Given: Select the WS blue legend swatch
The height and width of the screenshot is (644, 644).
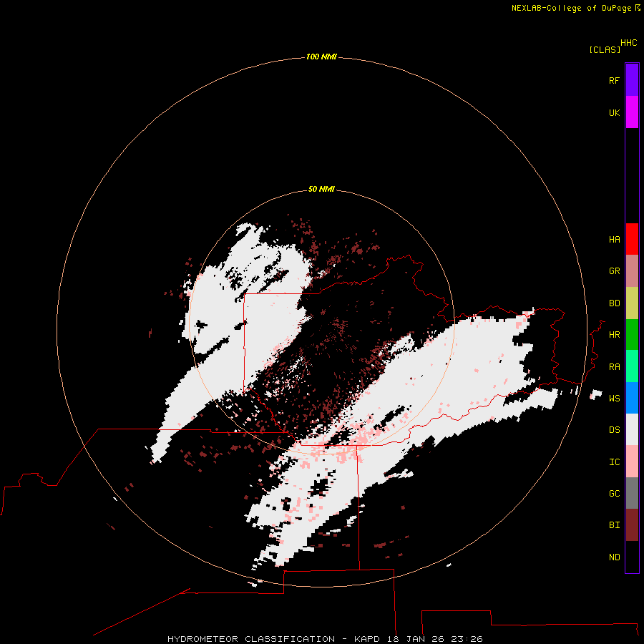Looking at the screenshot, I should tap(632, 398).
